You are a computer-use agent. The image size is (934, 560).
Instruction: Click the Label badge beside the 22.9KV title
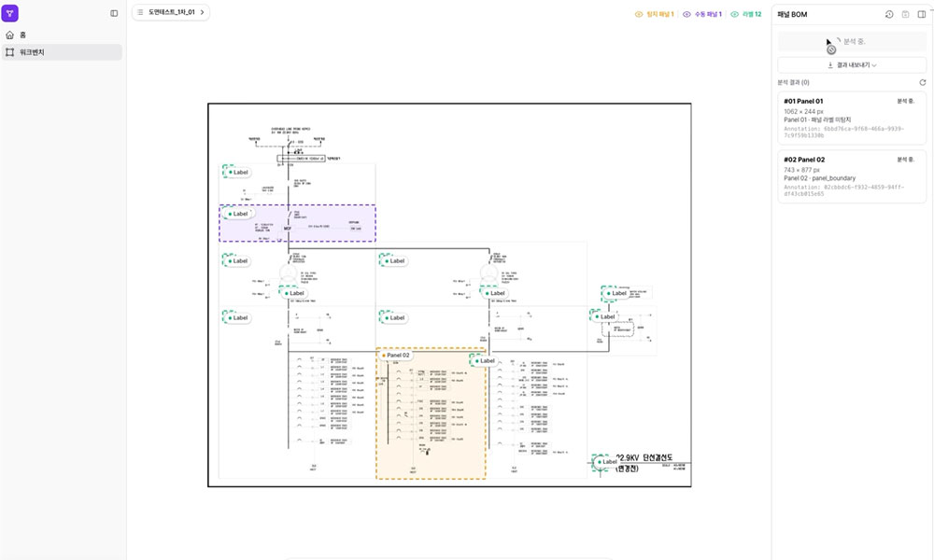click(608, 462)
